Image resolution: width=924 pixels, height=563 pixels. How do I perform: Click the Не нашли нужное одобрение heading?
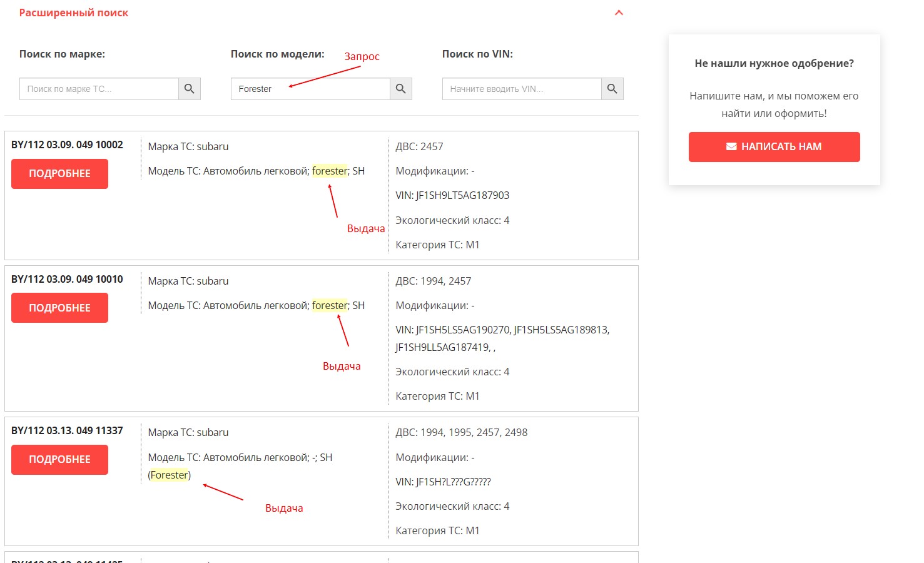[774, 64]
